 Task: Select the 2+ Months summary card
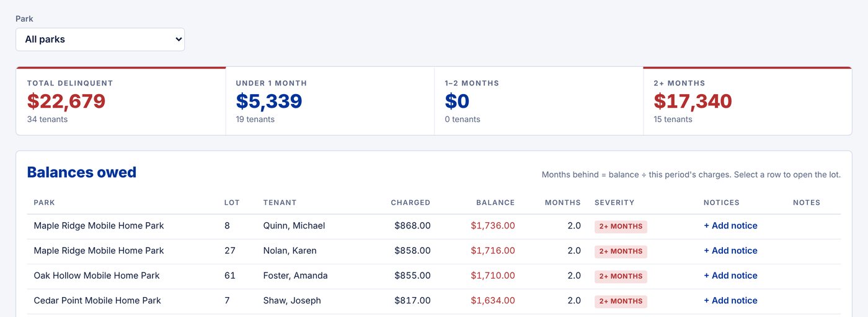748,101
